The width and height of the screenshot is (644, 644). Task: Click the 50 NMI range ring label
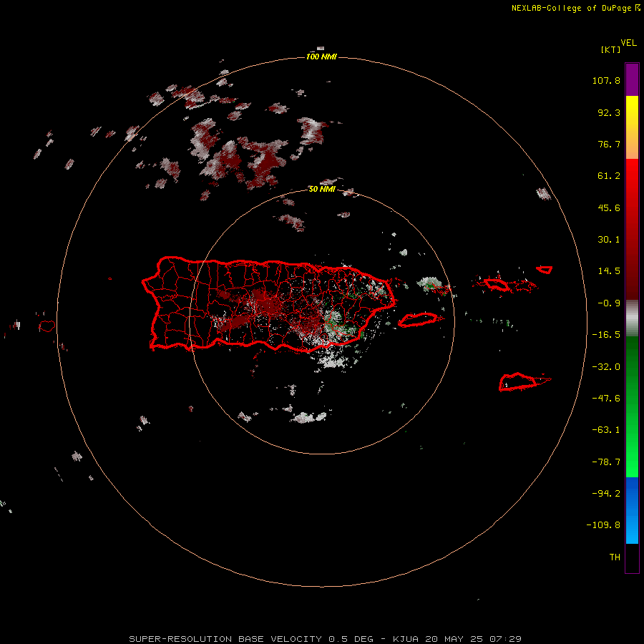pos(322,189)
